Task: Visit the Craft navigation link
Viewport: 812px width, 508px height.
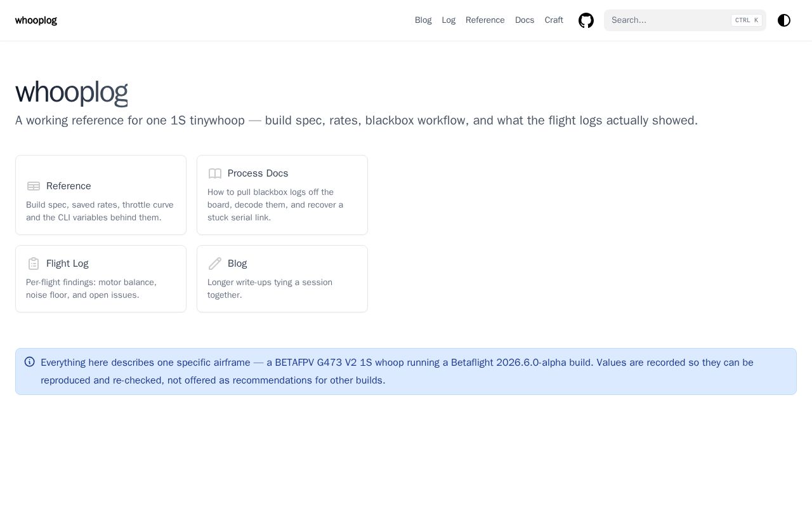Action: [x=554, y=20]
